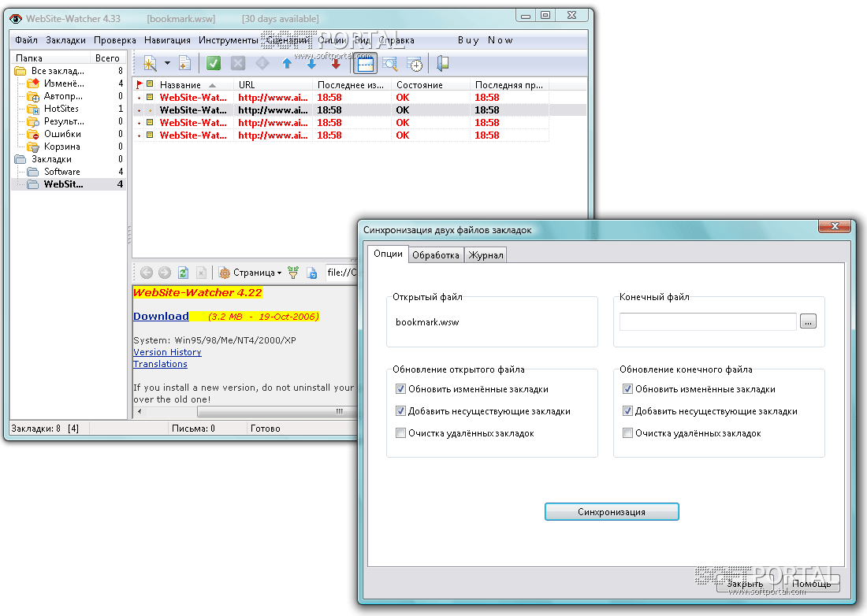Image resolution: width=867 pixels, height=616 pixels.
Task: Click the Конечный файл path field
Action: (708, 321)
